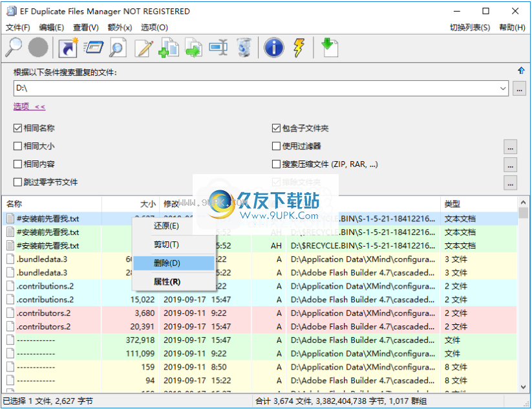Enable the 使用过滤器 checkbox

[x=276, y=146]
